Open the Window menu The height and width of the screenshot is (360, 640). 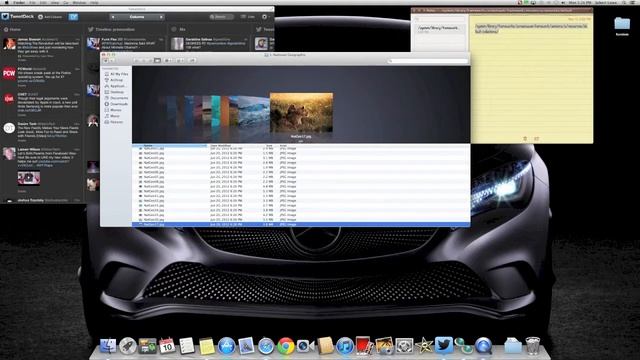pyautogui.click(x=79, y=2)
